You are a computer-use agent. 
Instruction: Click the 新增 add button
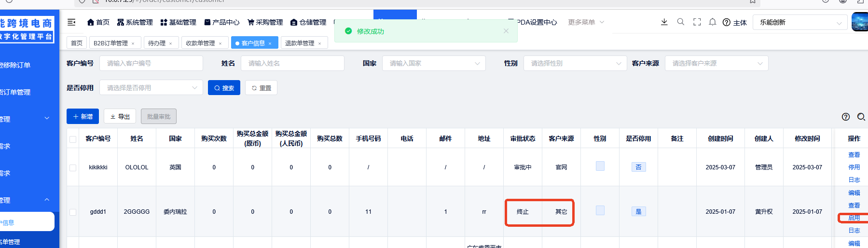(x=83, y=116)
